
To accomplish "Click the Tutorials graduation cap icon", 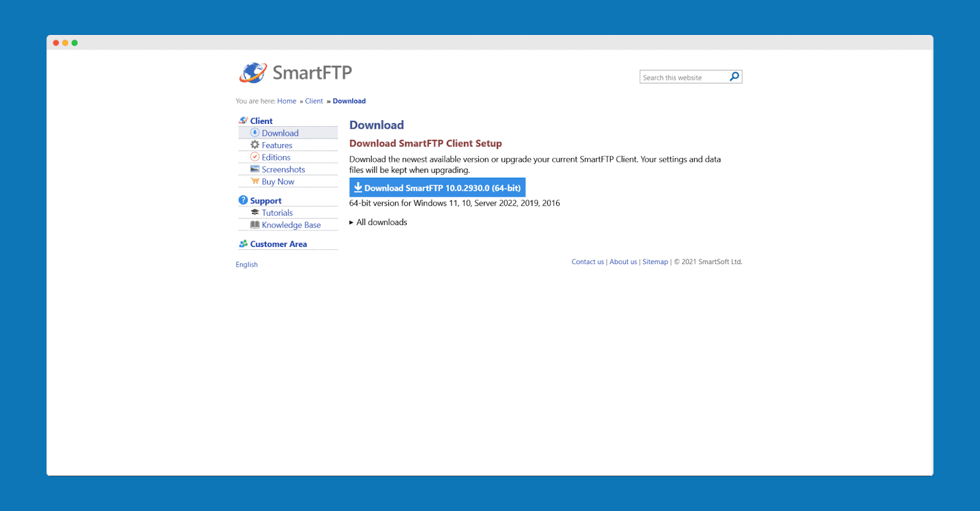I will (x=255, y=212).
